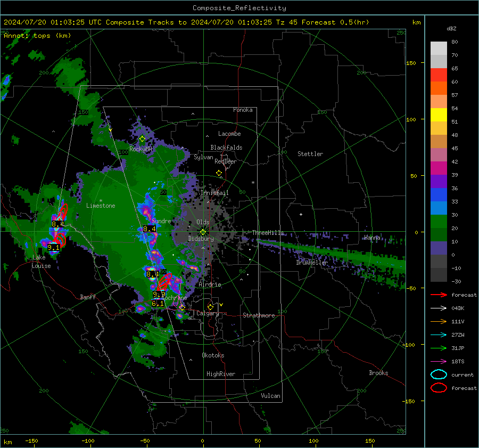Viewport: 479px width, 448px height.
Task: Click the Okotoks town label
Action: [213, 355]
